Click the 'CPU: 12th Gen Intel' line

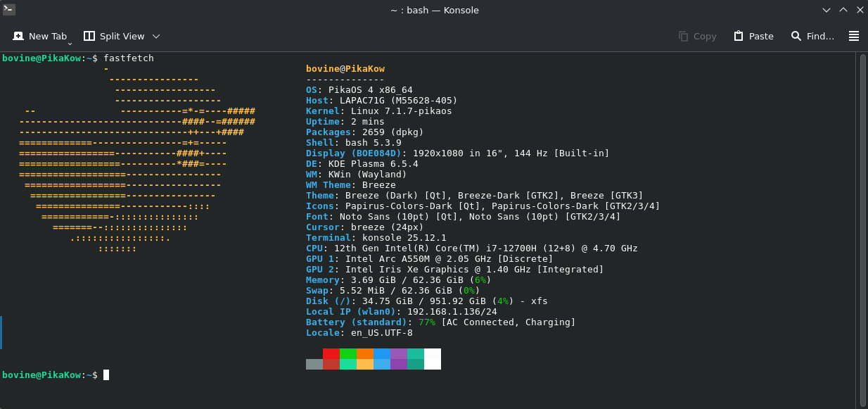472,248
